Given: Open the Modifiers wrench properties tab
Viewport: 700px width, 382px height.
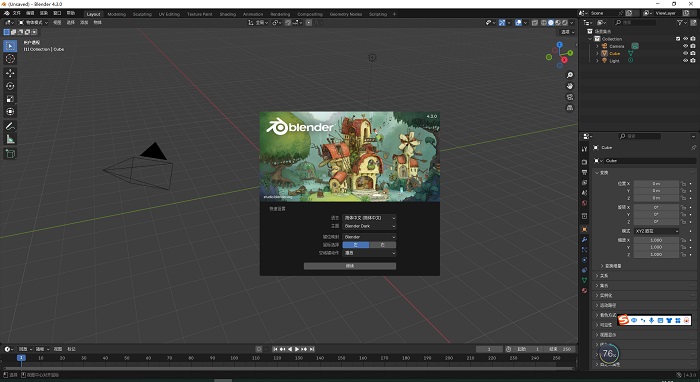Looking at the screenshot, I should point(584,240).
